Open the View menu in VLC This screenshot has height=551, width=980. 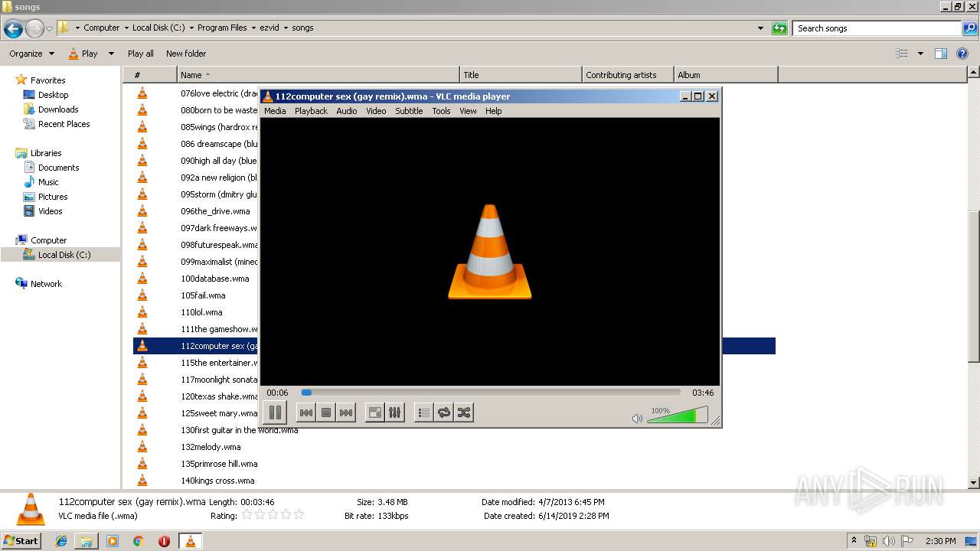coord(468,111)
